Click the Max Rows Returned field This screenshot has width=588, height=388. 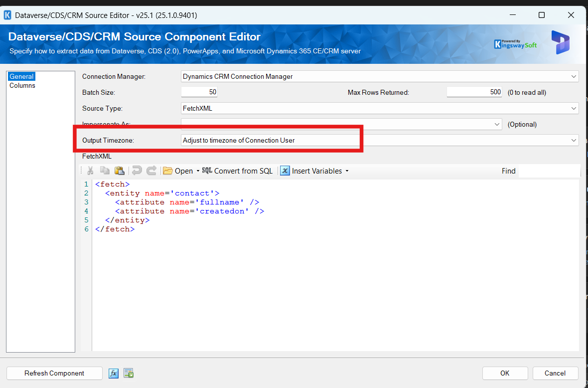pos(474,92)
